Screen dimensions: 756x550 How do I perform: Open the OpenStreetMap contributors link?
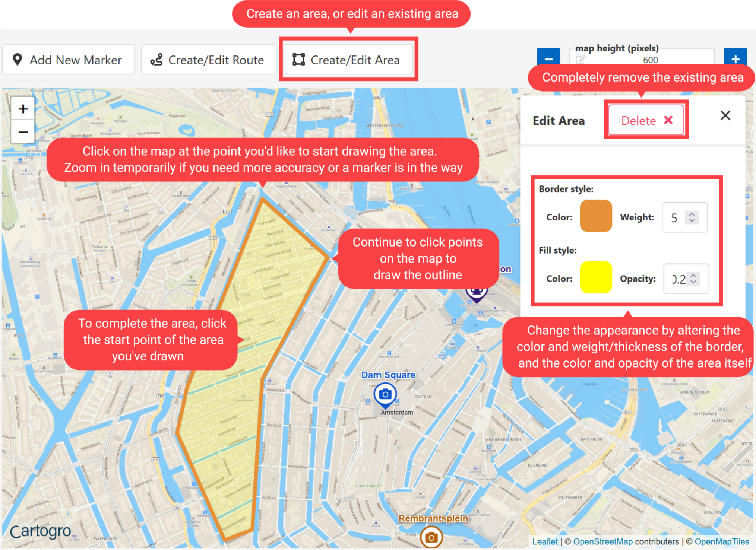click(x=602, y=542)
